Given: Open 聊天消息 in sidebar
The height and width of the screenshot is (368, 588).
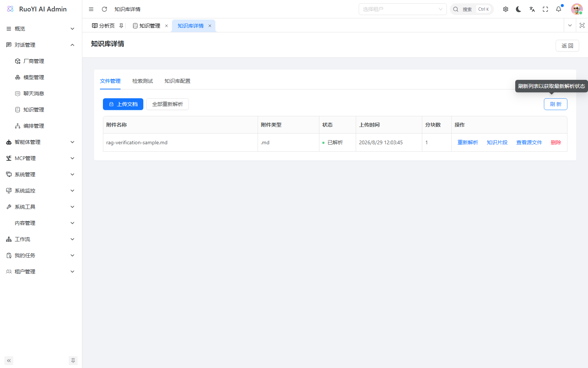Looking at the screenshot, I should tap(41, 93).
